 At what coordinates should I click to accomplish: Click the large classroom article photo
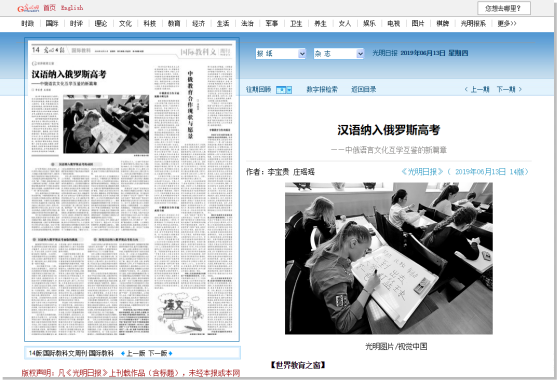tap(389, 258)
